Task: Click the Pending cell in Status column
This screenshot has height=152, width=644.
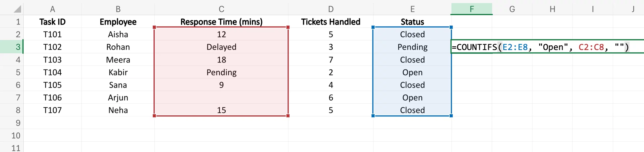Action: point(412,47)
